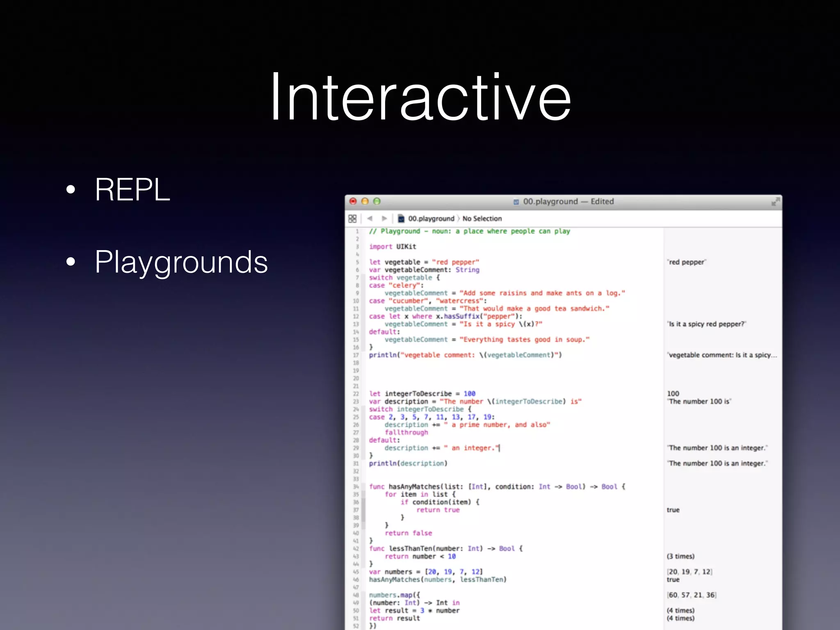Click the "Everything tastes good in soup" line
The height and width of the screenshot is (630, 840).
[x=487, y=340]
